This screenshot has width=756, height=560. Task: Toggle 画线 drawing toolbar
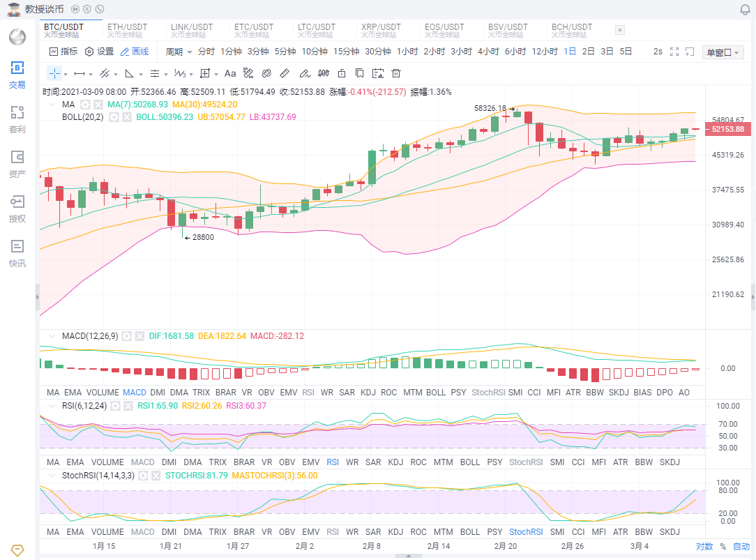click(x=135, y=52)
